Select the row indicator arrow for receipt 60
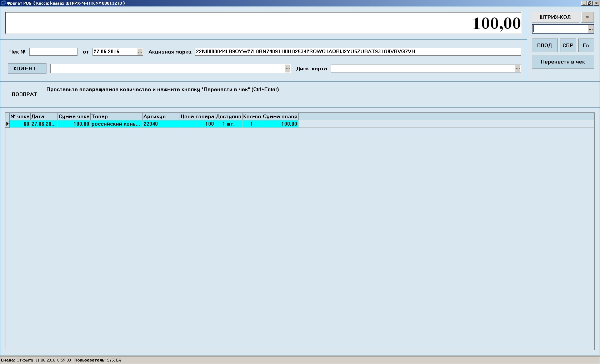Screen dimensions: 600x364 7,124
